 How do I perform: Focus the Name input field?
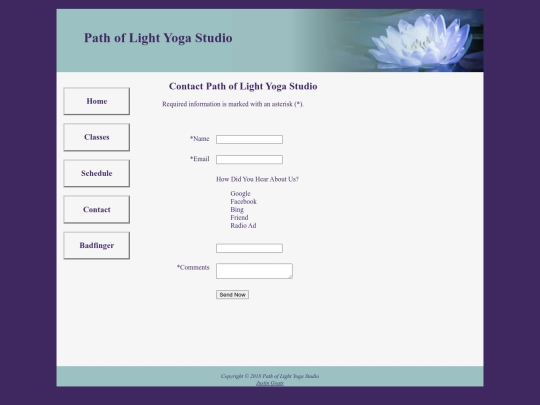coord(249,139)
